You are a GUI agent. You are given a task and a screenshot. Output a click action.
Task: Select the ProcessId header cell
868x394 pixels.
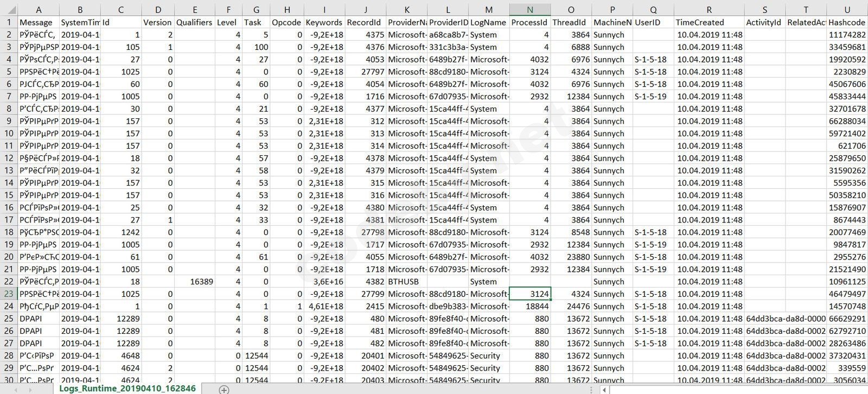click(x=530, y=22)
